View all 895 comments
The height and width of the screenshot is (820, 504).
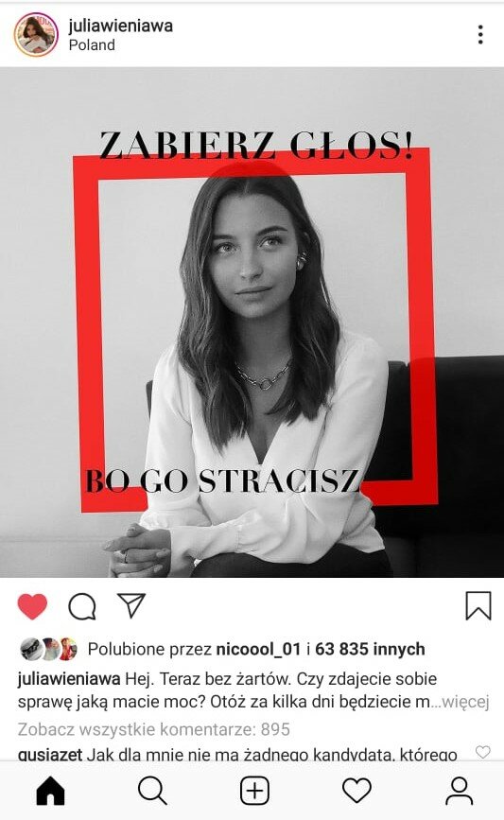tap(154, 729)
